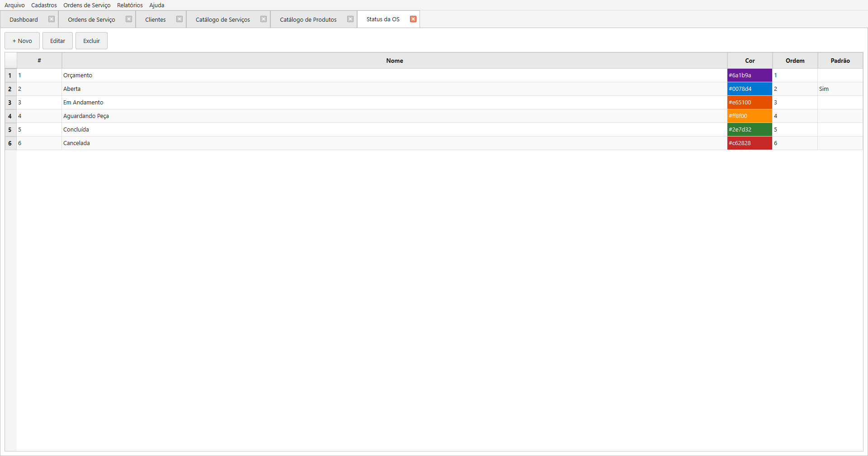Screen dimensions: 868x456
Task: Select the orange #e65100 color cell
Action: (x=750, y=103)
